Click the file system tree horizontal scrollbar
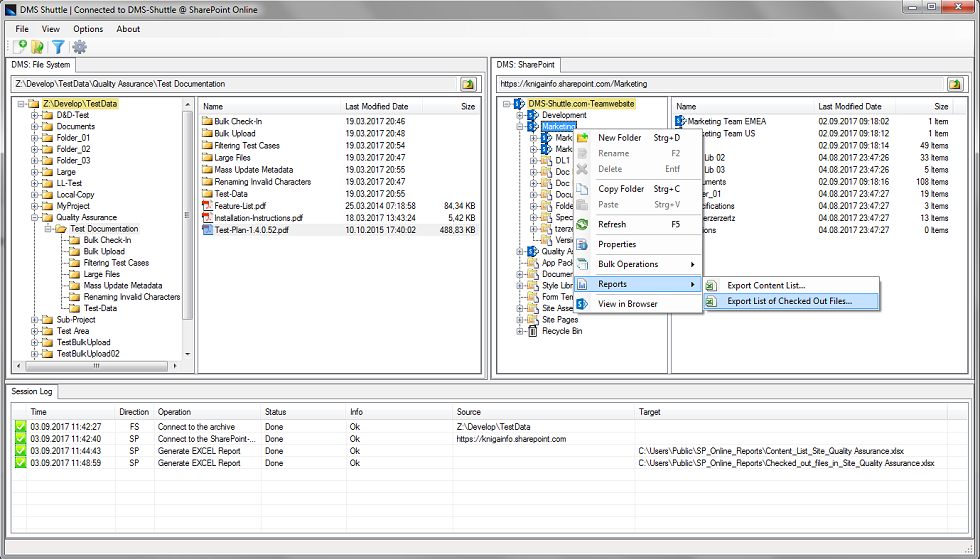This screenshot has width=980, height=559. pyautogui.click(x=96, y=366)
